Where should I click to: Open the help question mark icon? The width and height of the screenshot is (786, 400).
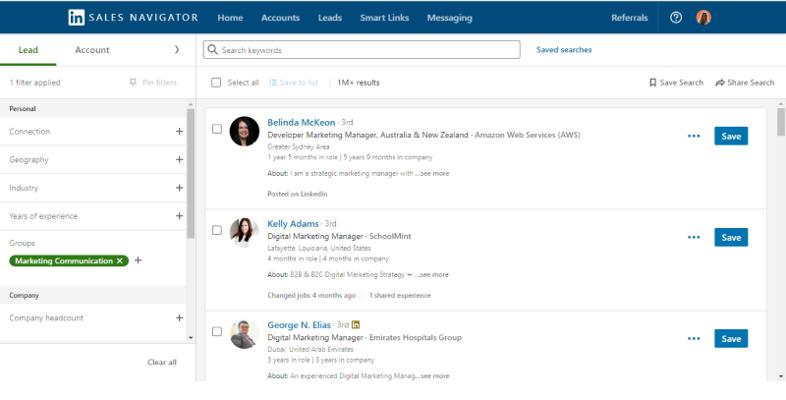pyautogui.click(x=676, y=18)
